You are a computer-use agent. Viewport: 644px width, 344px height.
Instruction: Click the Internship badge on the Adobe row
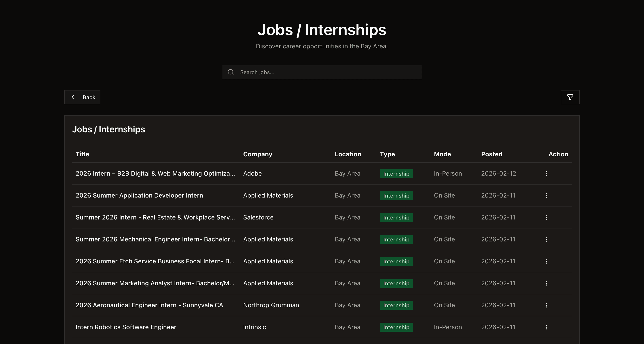[x=396, y=174]
